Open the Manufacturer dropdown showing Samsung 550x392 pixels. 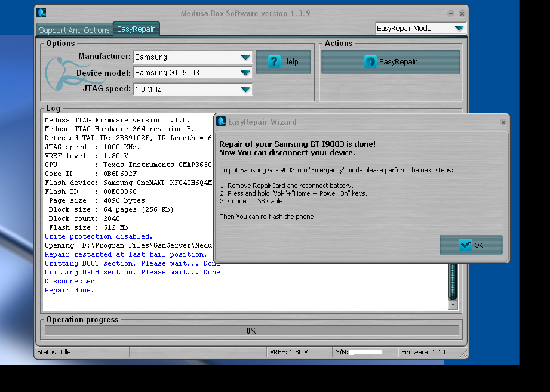[245, 57]
